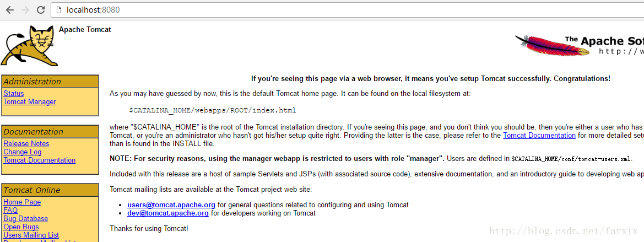644x242 pixels.
Task: Click The Apache Software Foundation banner text
Action: coord(604,41)
